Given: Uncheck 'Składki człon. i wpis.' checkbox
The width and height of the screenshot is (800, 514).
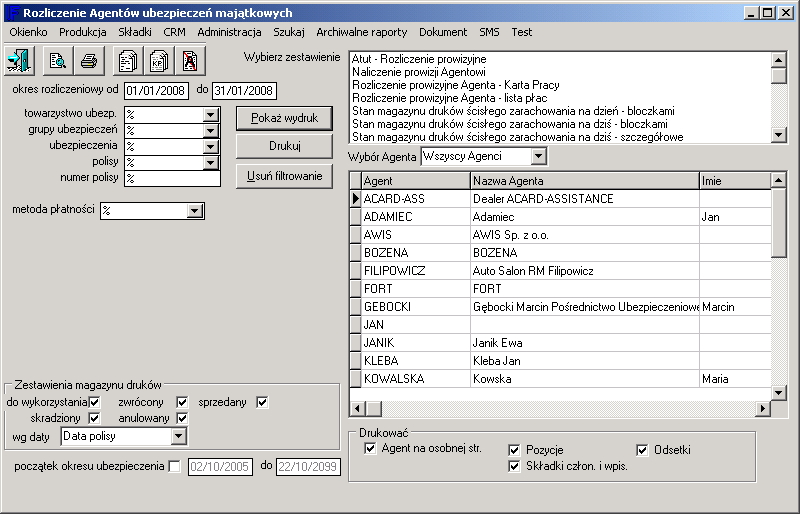Looking at the screenshot, I should click(514, 466).
